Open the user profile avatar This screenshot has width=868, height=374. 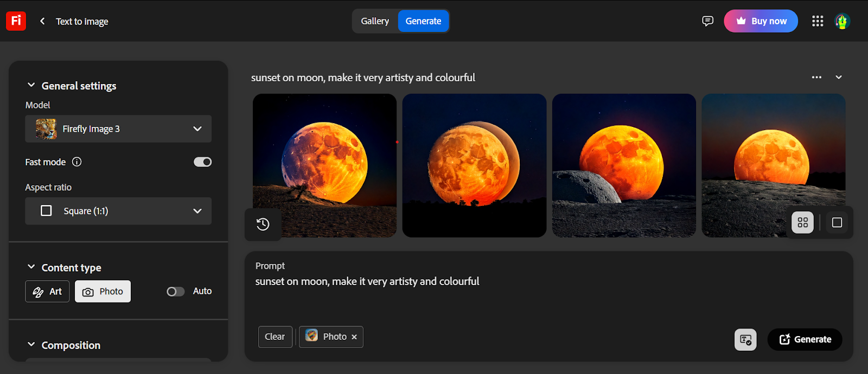click(842, 21)
